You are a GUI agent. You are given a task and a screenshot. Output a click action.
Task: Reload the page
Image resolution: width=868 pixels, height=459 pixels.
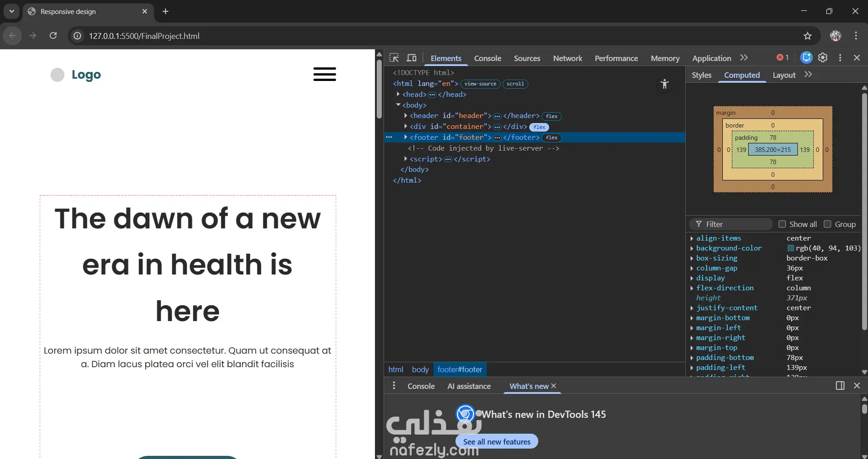click(53, 36)
